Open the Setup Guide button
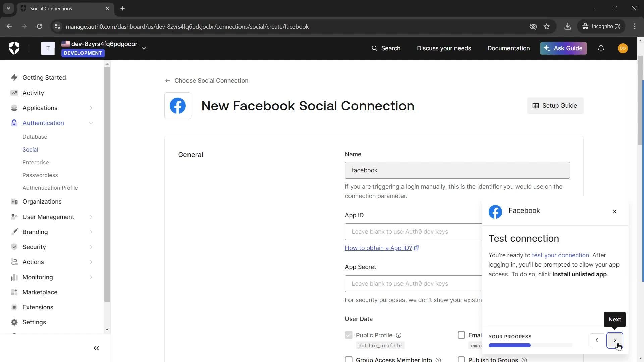This screenshot has width=644, height=362. click(555, 106)
